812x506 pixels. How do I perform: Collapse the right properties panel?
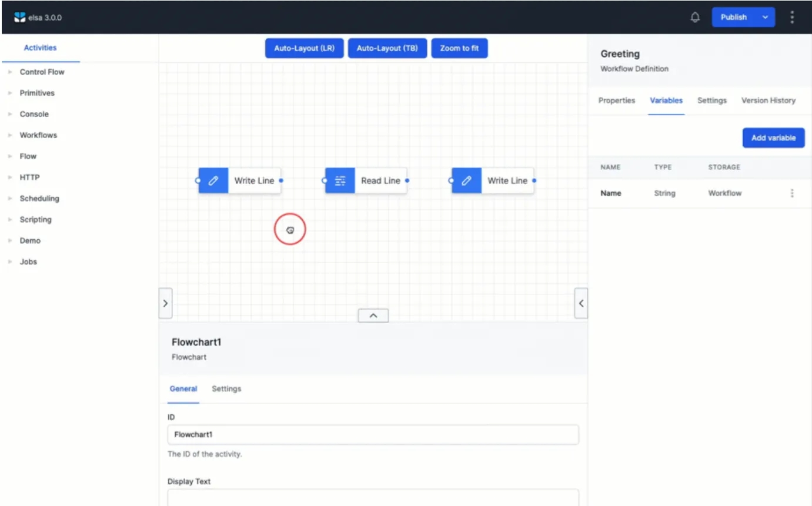(x=581, y=303)
